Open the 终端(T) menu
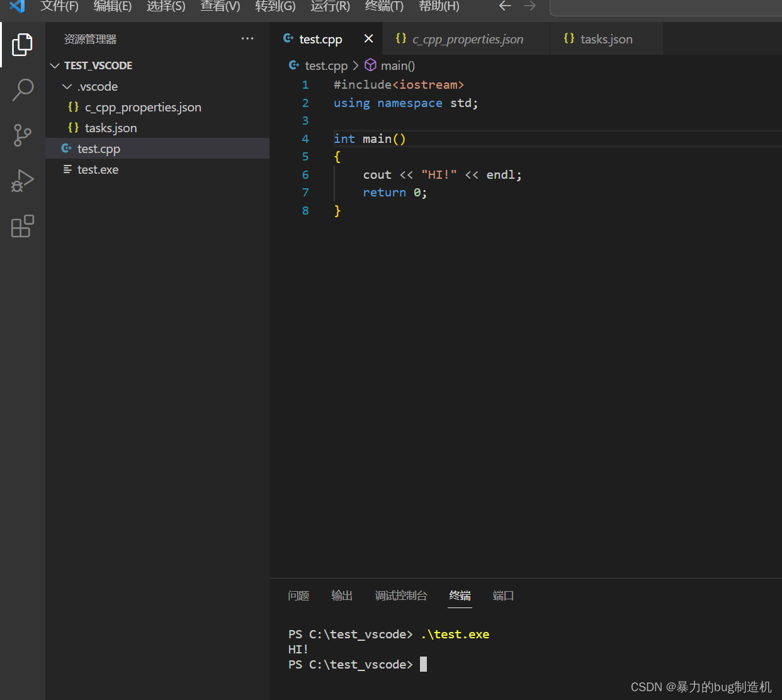This screenshot has width=782, height=700. tap(384, 6)
